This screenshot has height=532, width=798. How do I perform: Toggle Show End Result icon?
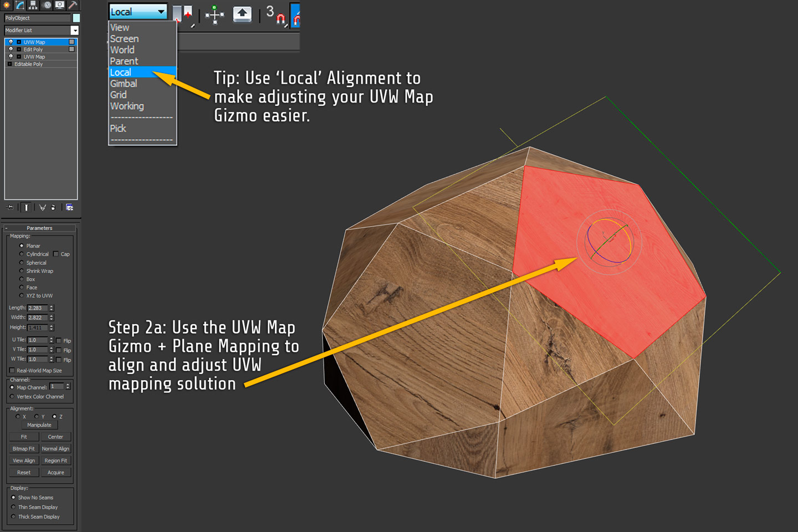26,207
